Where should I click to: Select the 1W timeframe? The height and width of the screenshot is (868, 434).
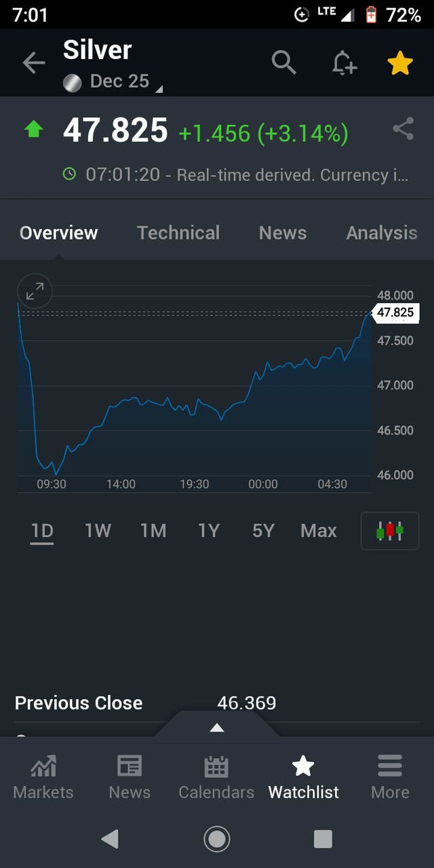97,531
